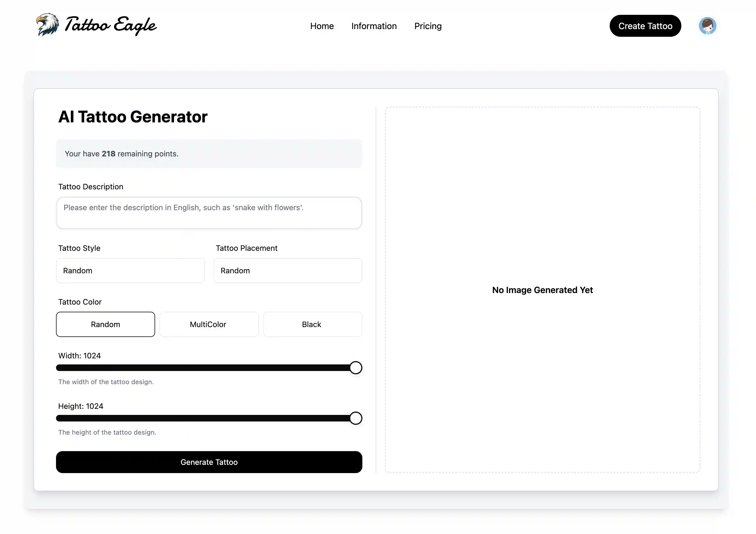Screen dimensions: 756x534
Task: Click the No Image Generated Yet area
Action: click(x=543, y=290)
